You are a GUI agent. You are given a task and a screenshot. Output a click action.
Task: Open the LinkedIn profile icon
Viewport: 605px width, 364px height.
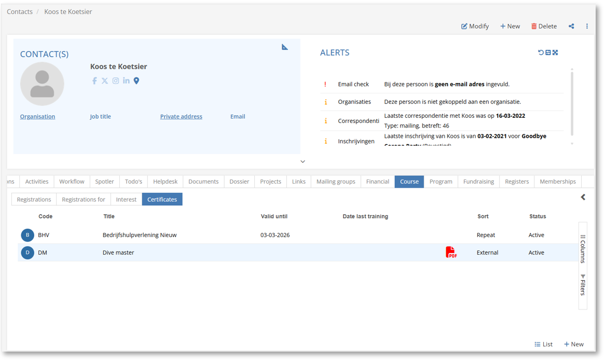point(126,81)
